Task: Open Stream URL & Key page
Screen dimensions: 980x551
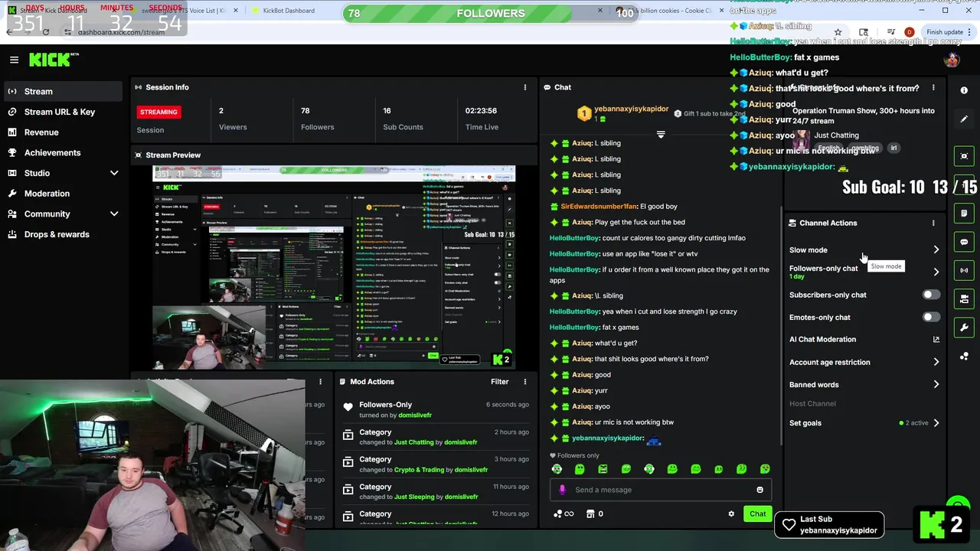Action: (x=61, y=112)
